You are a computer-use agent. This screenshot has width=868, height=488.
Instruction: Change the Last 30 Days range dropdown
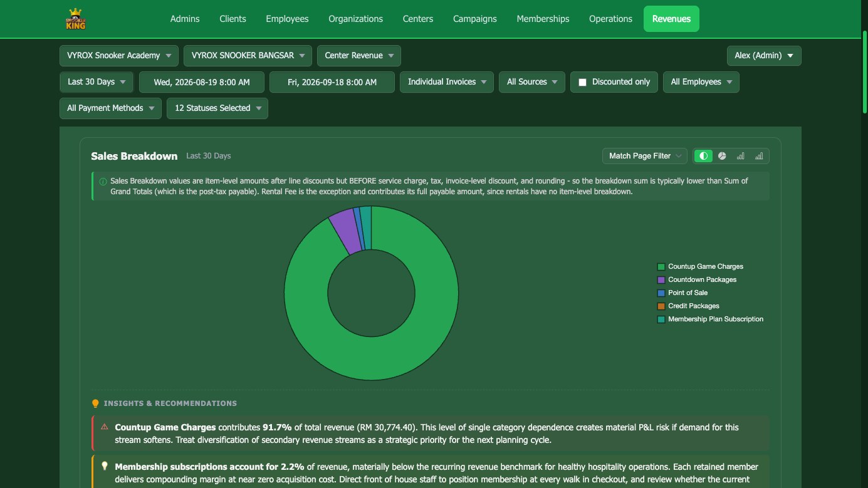[x=97, y=82]
